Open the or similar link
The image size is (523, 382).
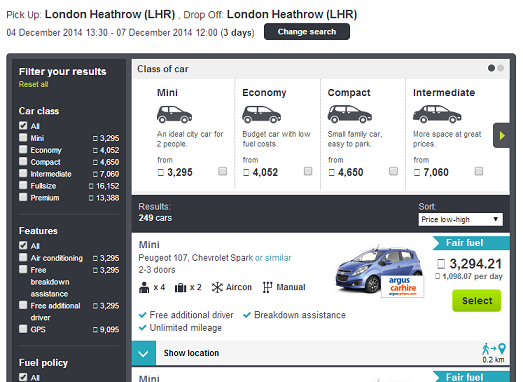[x=273, y=258]
